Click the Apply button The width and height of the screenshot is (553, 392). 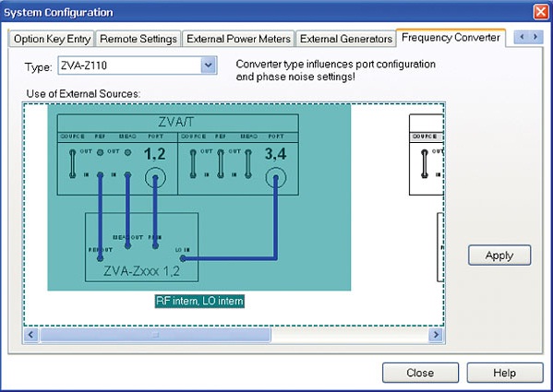[499, 255]
